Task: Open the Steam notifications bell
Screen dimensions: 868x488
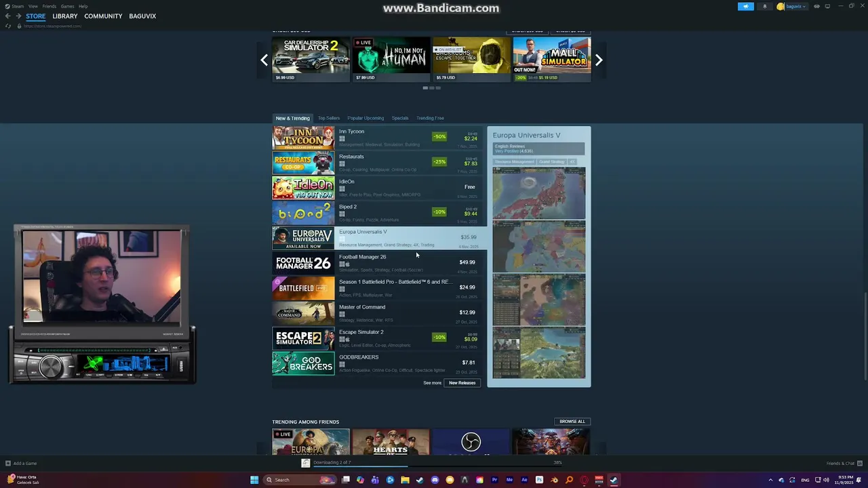Action: (x=765, y=6)
